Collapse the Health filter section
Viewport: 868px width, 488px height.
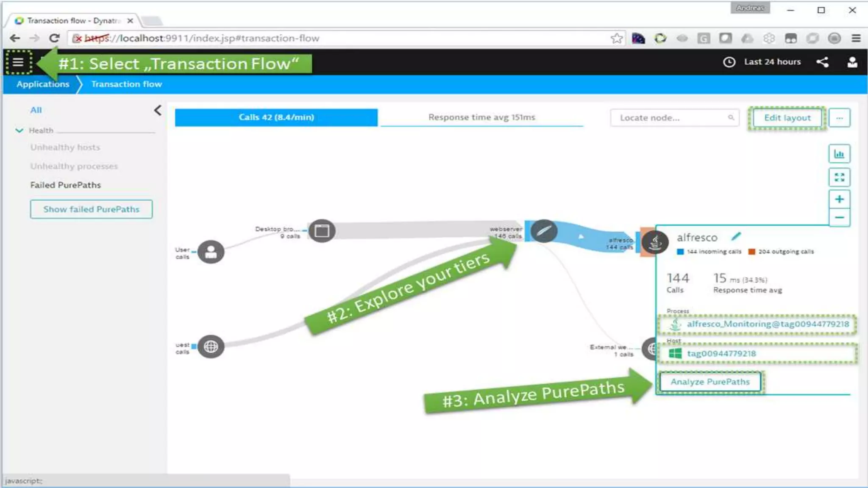pyautogui.click(x=19, y=130)
